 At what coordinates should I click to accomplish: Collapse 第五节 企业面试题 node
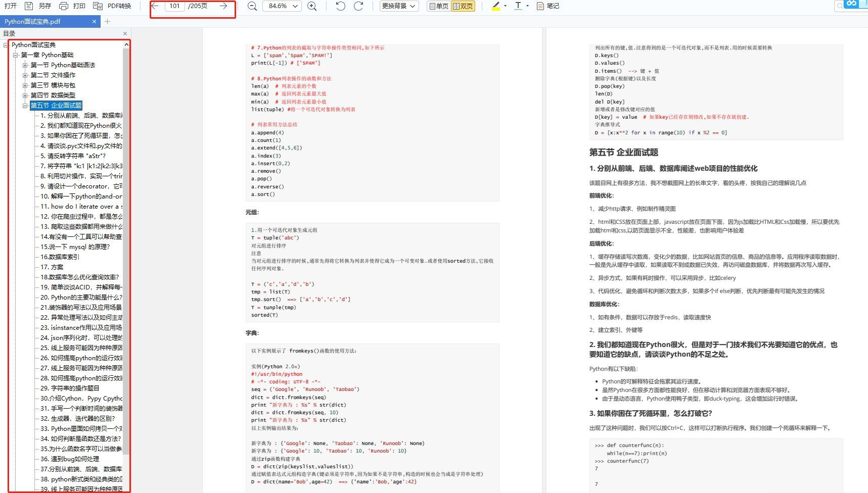click(25, 106)
